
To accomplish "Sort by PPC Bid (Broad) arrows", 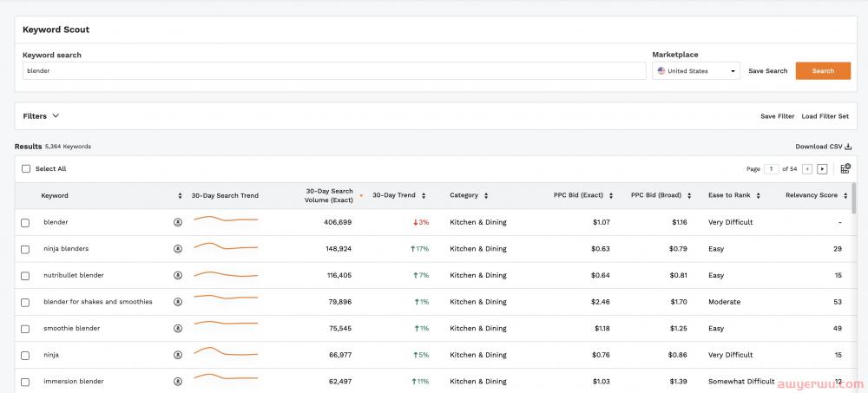I will click(689, 196).
